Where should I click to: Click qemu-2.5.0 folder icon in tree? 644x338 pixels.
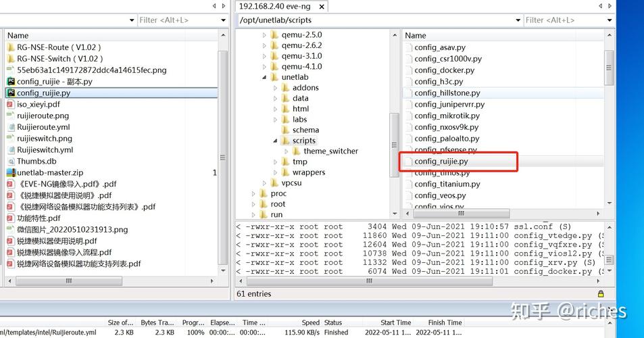(275, 35)
